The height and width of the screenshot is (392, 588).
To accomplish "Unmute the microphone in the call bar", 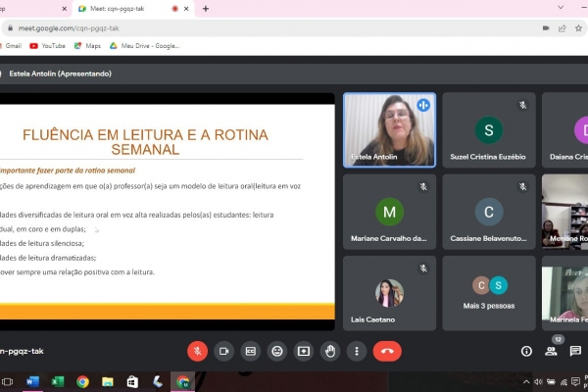I will coord(197,351).
